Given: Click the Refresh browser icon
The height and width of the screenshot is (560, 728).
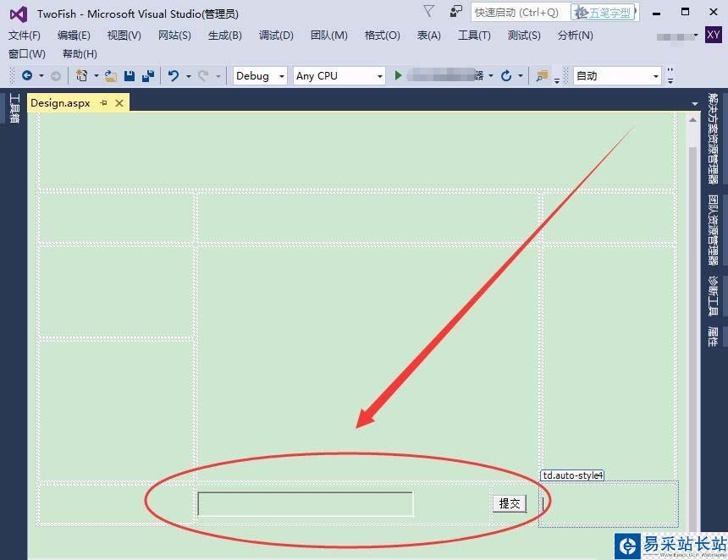Looking at the screenshot, I should [x=506, y=75].
